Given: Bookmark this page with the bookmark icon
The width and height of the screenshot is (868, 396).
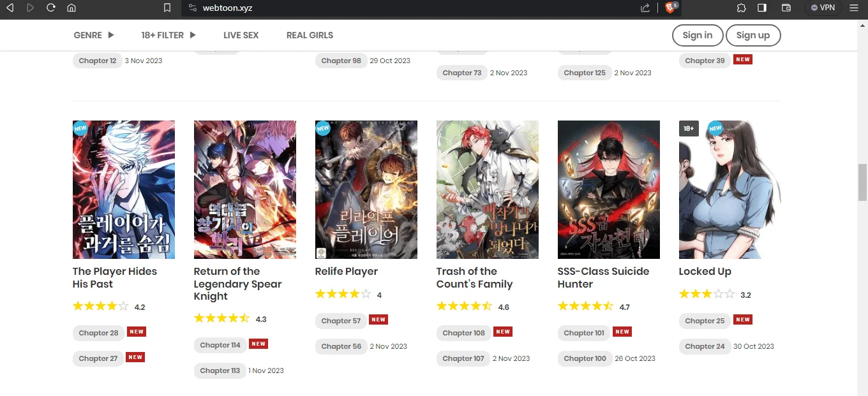Looking at the screenshot, I should 167,8.
